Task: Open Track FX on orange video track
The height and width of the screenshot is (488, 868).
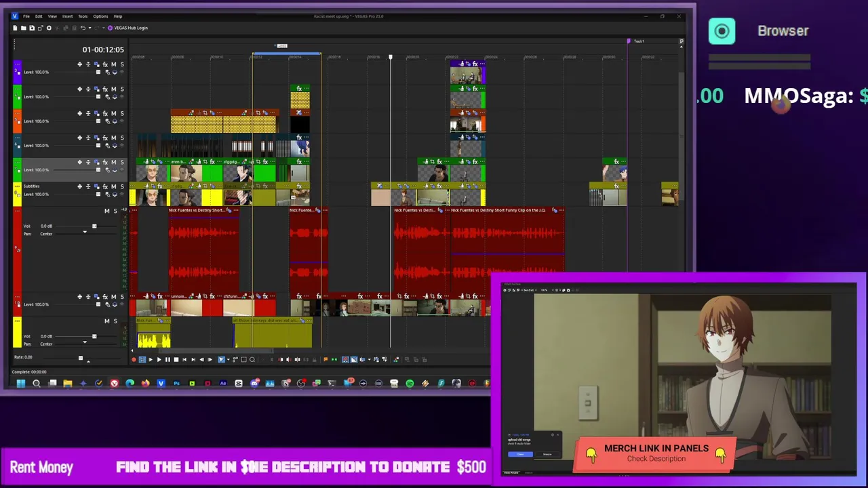Action: pyautogui.click(x=105, y=113)
